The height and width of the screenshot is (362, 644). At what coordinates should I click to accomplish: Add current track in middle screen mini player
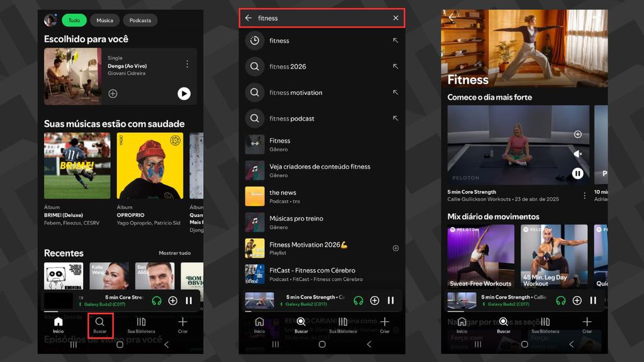pyautogui.click(x=375, y=301)
